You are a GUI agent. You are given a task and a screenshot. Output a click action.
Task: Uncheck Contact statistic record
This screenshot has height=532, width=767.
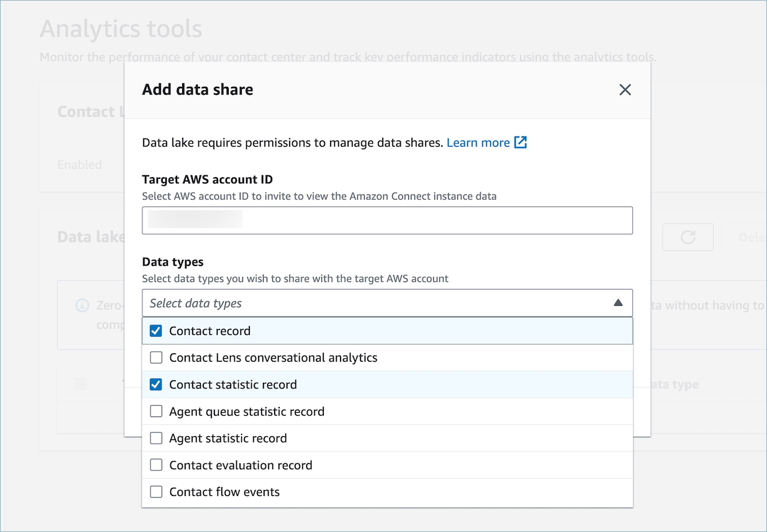pos(155,384)
